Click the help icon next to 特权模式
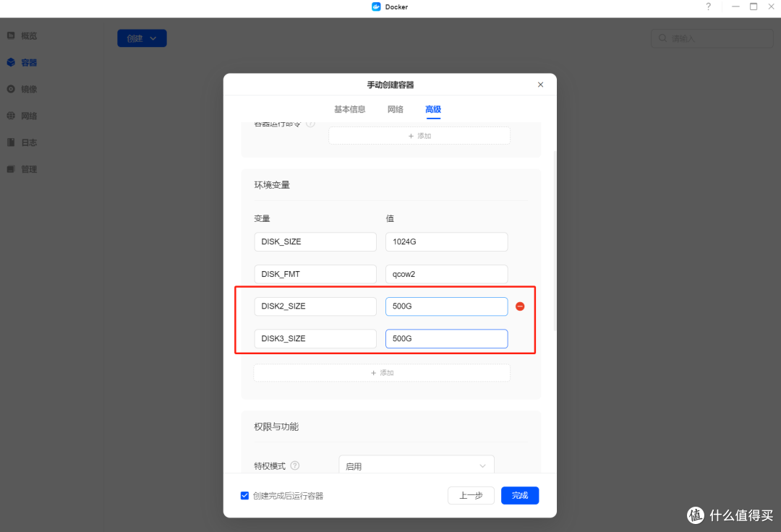The image size is (781, 532). pos(295,465)
